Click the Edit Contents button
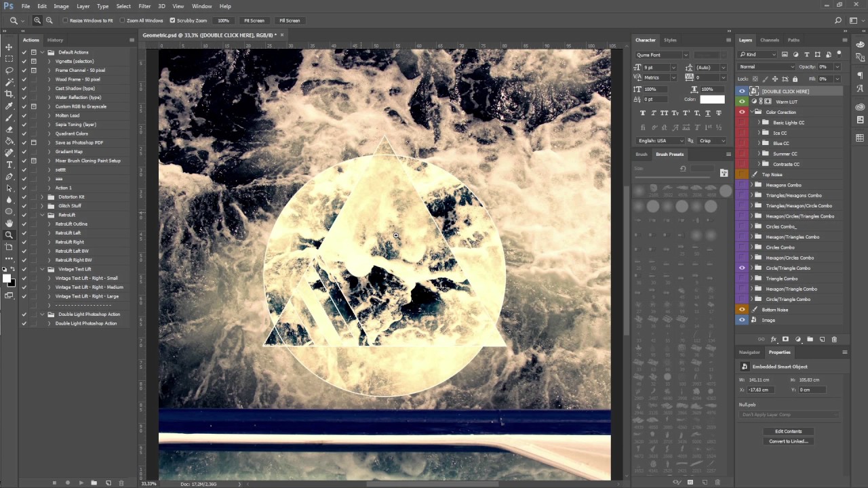 (789, 431)
